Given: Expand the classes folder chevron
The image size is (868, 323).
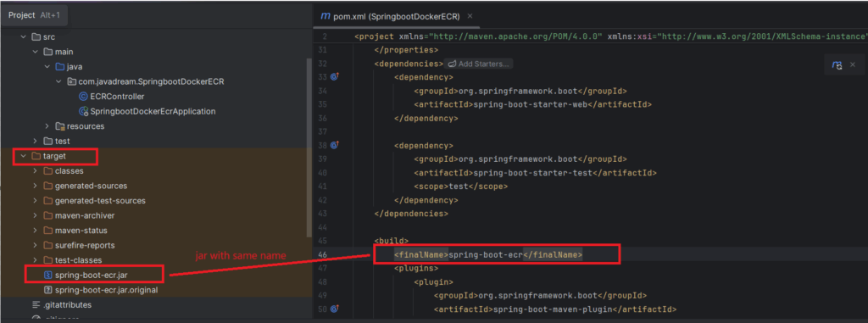Looking at the screenshot, I should pos(36,170).
